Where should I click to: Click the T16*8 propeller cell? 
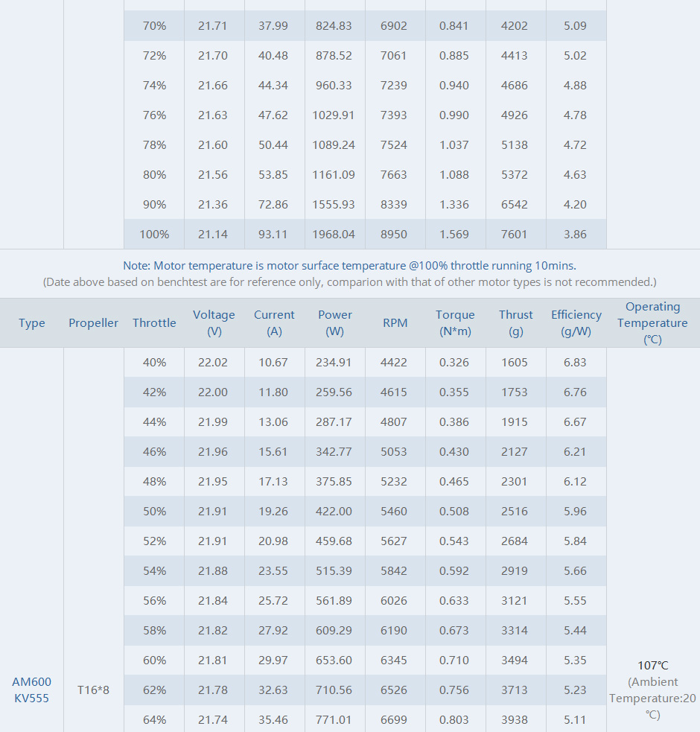[93, 690]
